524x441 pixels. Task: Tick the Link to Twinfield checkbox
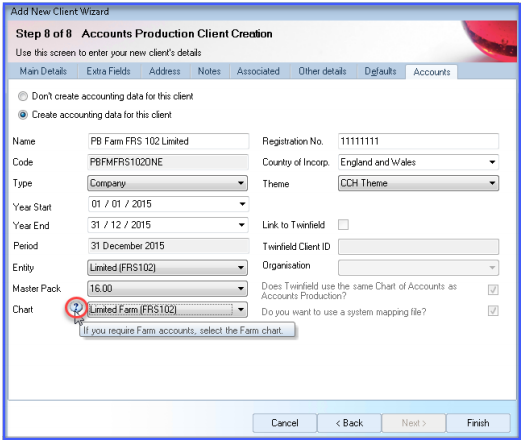(343, 225)
